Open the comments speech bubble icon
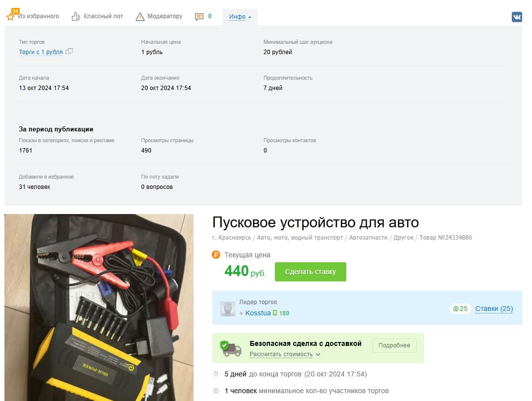532x401 pixels. pos(199,17)
